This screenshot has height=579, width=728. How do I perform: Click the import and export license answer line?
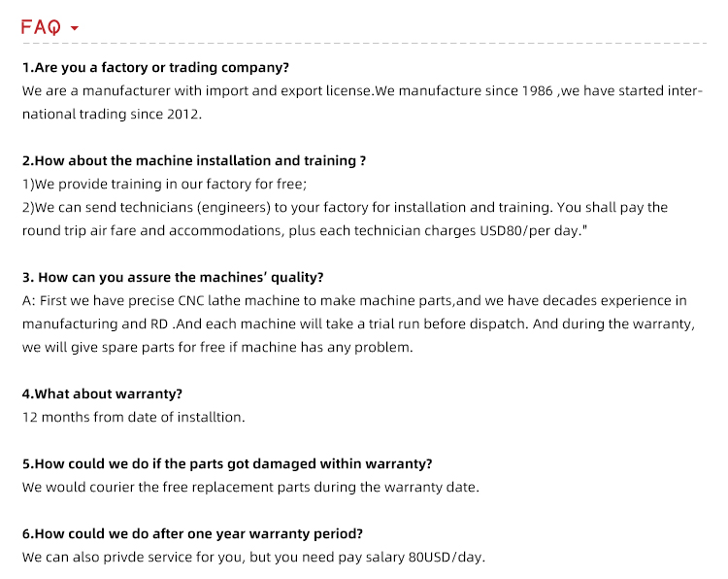point(359,90)
